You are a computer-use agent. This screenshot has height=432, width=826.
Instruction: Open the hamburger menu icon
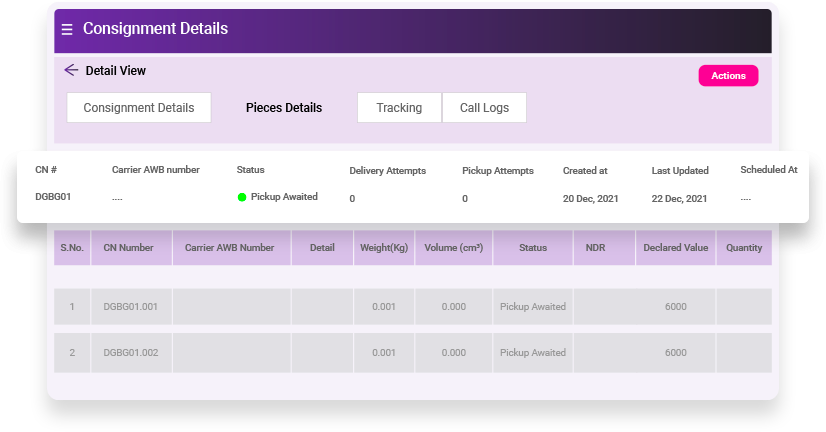(x=67, y=29)
